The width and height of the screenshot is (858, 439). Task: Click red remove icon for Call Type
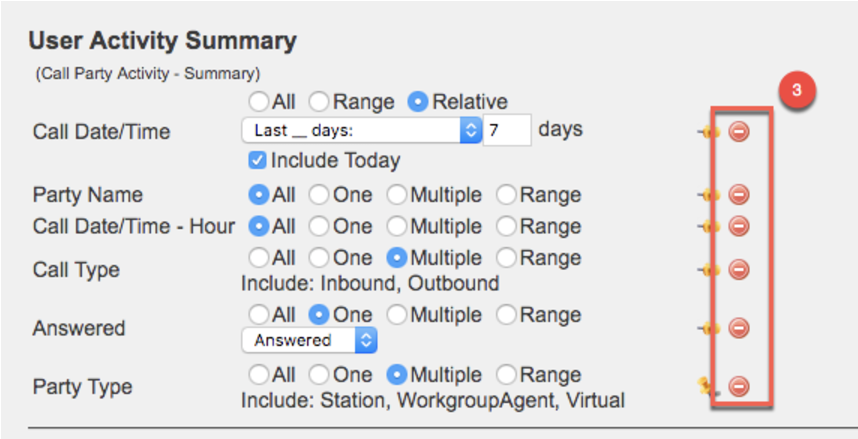739,269
